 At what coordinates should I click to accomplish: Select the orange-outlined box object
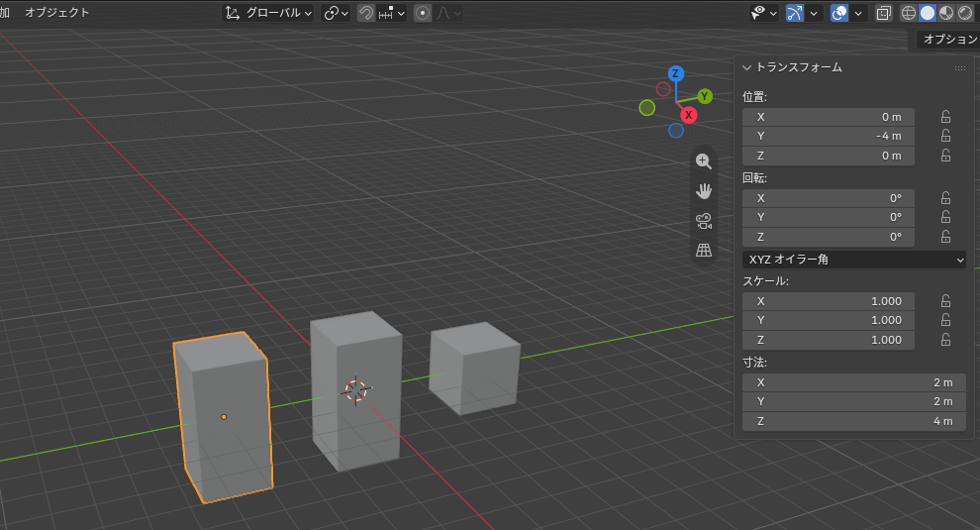(225, 417)
